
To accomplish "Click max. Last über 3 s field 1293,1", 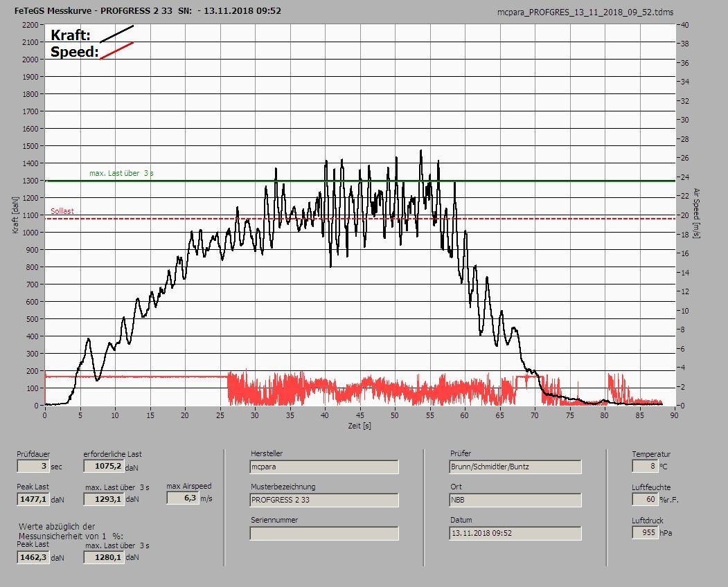I will (104, 499).
